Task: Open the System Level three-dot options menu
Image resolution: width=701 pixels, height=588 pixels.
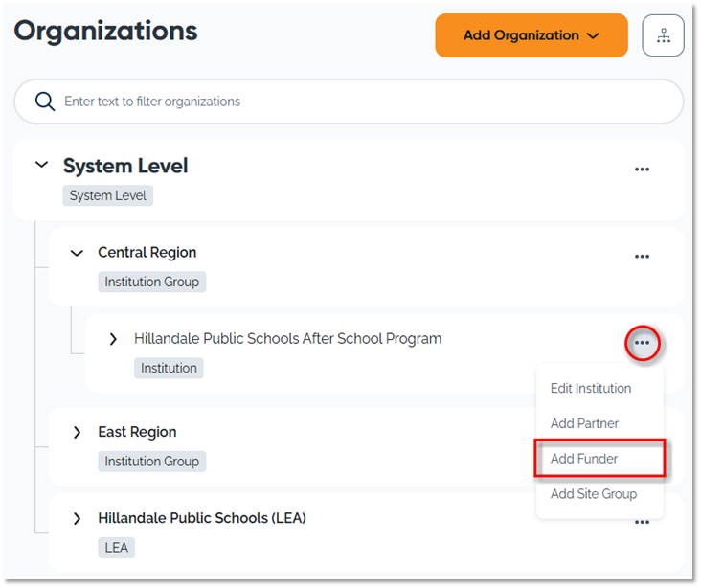Action: pyautogui.click(x=642, y=170)
